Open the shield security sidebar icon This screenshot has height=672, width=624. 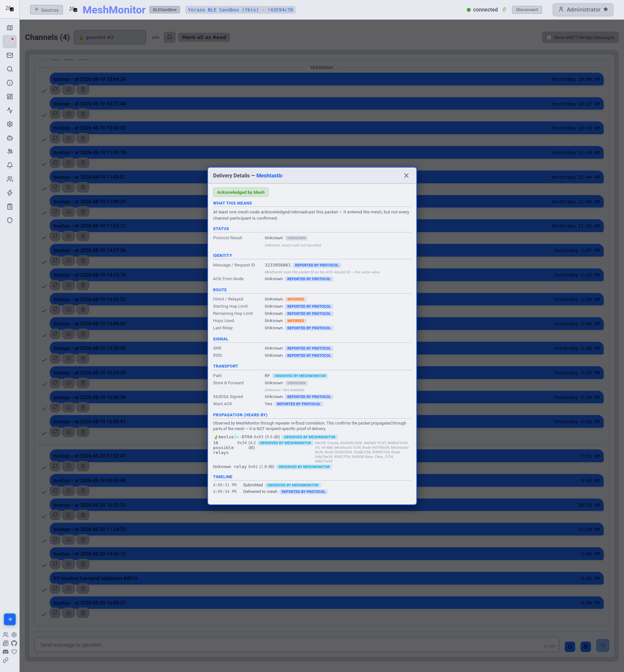(10, 220)
